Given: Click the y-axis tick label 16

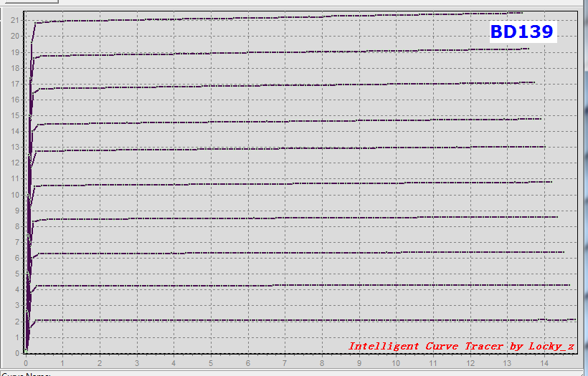Looking at the screenshot, I should coord(14,100).
